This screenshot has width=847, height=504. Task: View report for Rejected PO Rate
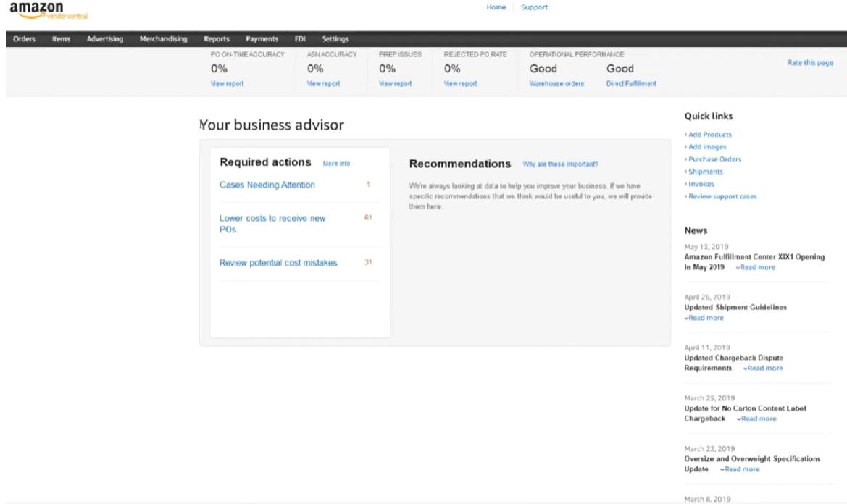[460, 84]
